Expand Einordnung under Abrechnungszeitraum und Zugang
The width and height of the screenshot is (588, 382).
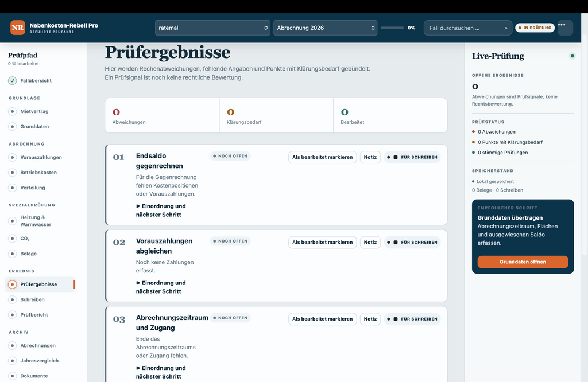161,372
